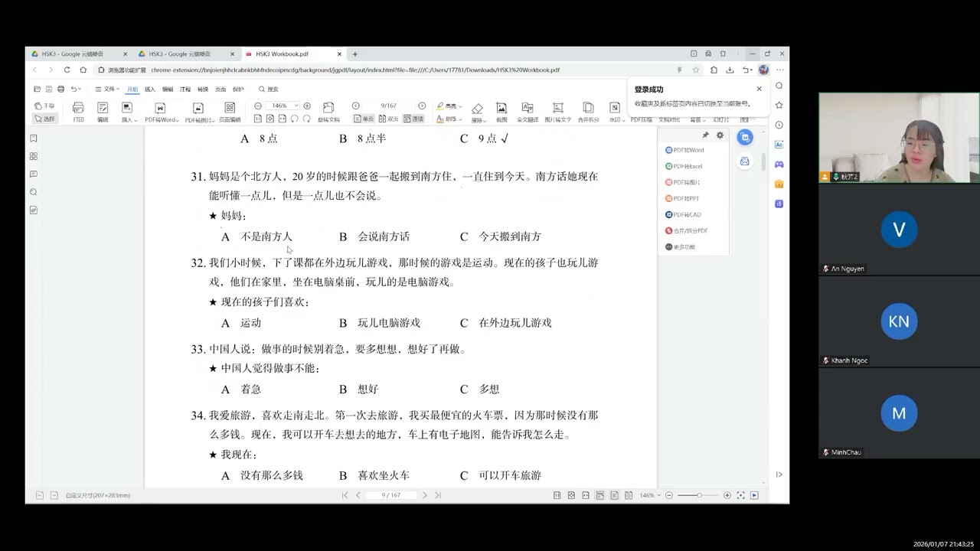Open bookmarks panel in left sidebar
The width and height of the screenshot is (980, 551).
pos(34,139)
